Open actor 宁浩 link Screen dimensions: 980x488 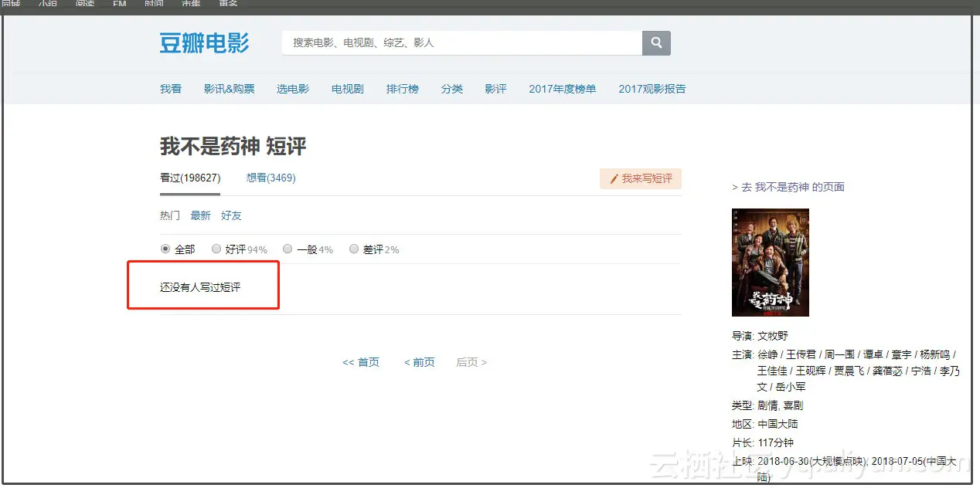point(920,371)
